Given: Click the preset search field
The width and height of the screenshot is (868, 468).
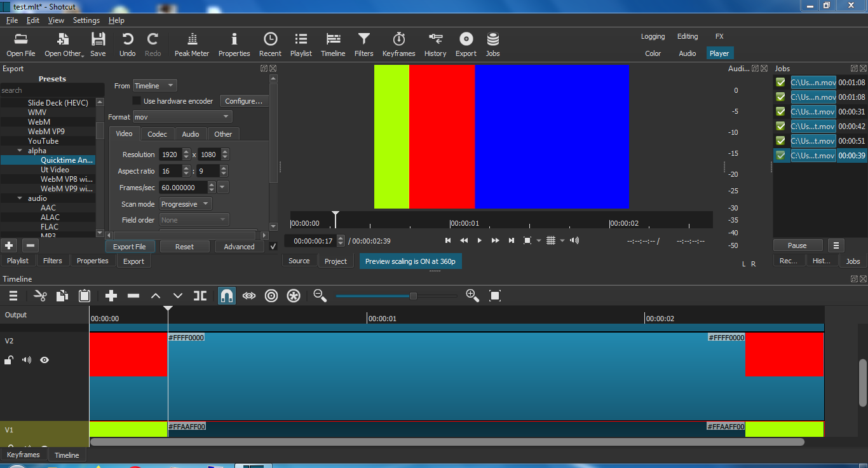Looking at the screenshot, I should (52, 90).
